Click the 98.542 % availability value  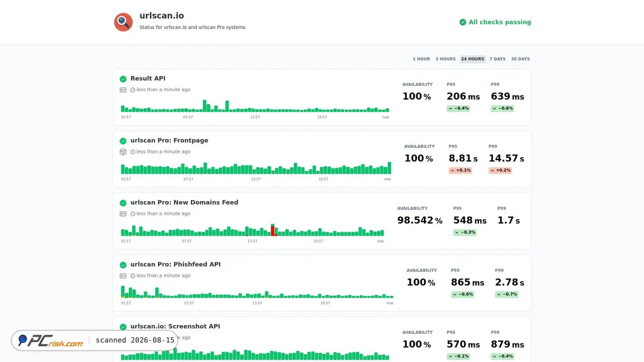pyautogui.click(x=420, y=220)
